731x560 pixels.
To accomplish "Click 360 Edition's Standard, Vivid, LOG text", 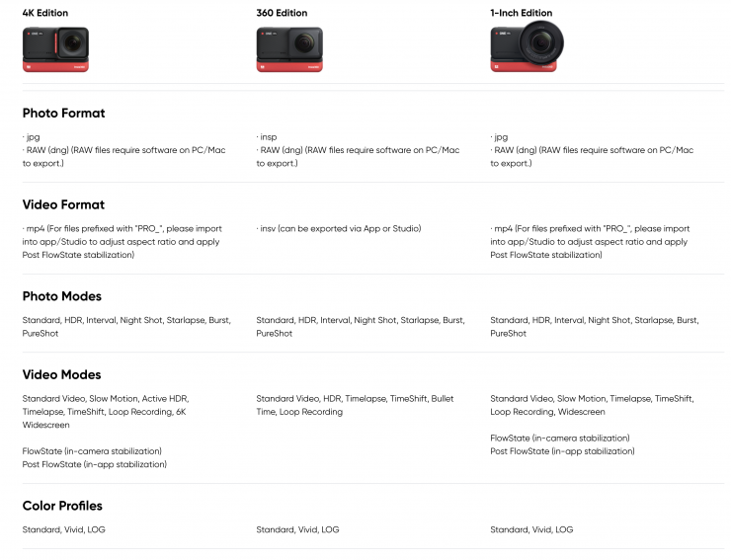I will 297,530.
